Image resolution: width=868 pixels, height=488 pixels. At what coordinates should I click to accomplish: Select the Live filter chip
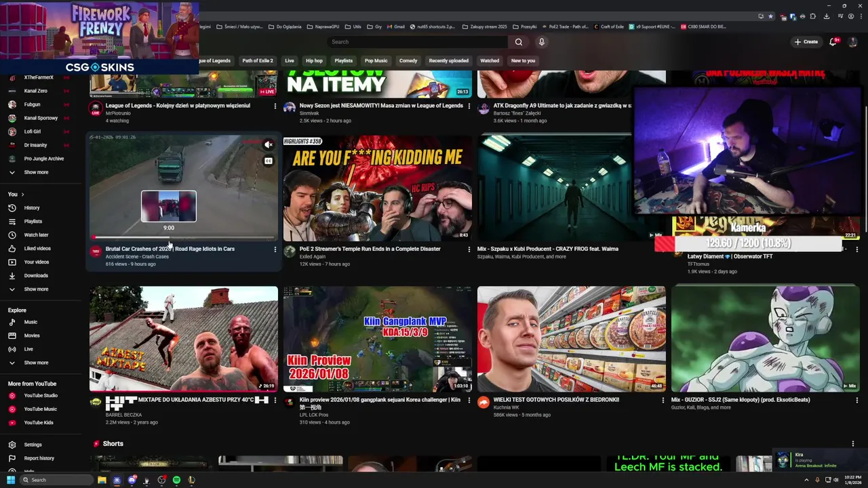(x=290, y=60)
